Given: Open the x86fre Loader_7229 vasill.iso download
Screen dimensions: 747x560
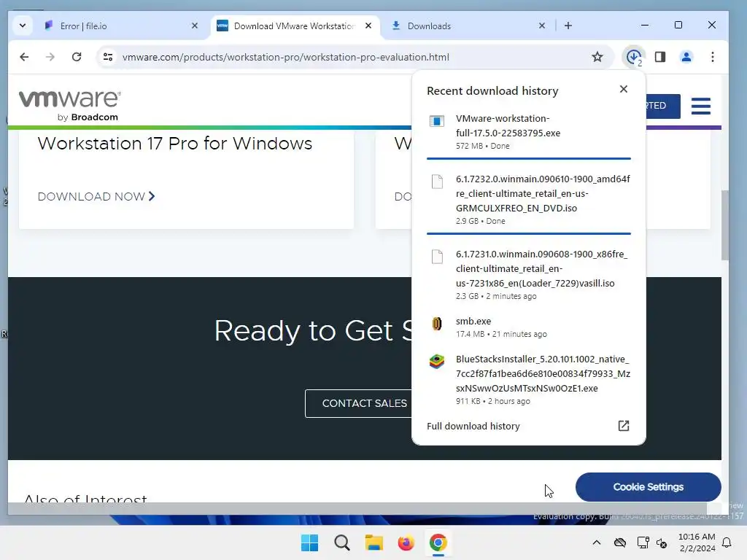Looking at the screenshot, I should pos(529,274).
